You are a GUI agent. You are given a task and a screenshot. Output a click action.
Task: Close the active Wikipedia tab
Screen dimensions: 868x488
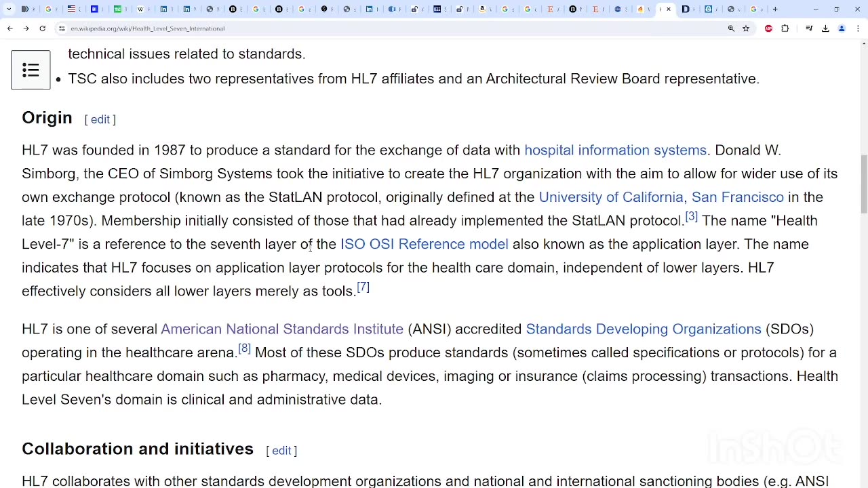pos(669,9)
